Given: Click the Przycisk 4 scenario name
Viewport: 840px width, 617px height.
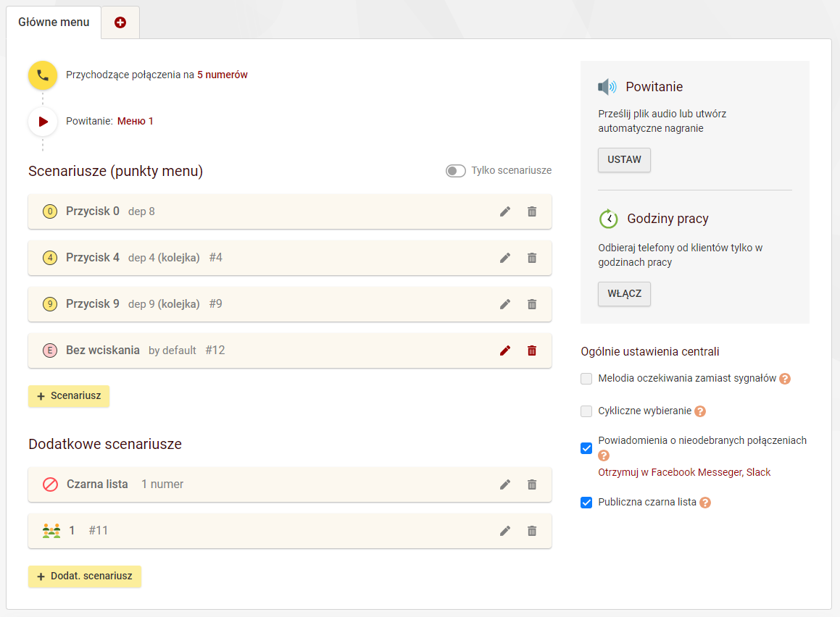Looking at the screenshot, I should coord(92,258).
